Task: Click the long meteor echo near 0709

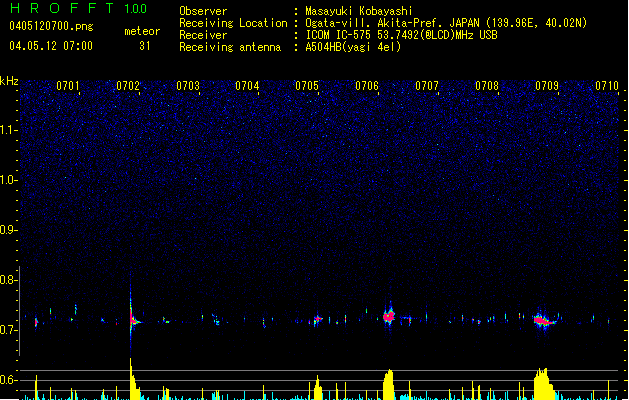Action: pyautogui.click(x=544, y=321)
